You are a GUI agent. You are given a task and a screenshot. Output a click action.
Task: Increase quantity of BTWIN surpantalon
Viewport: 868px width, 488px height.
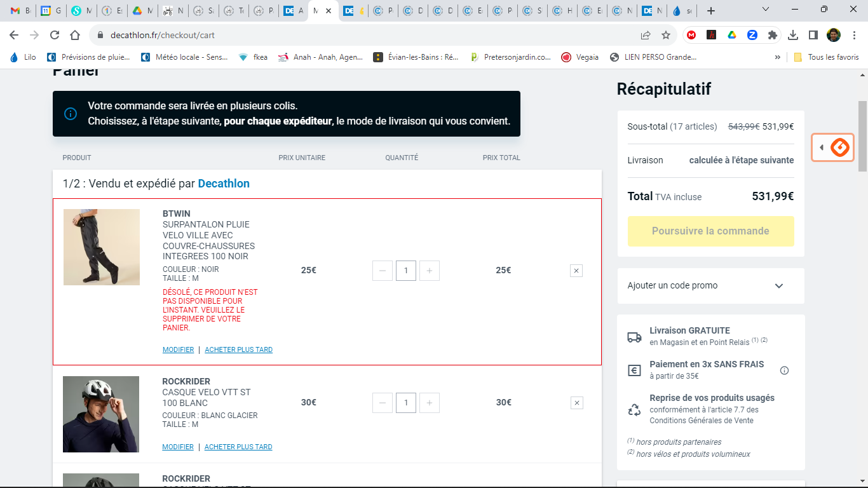pyautogui.click(x=430, y=271)
